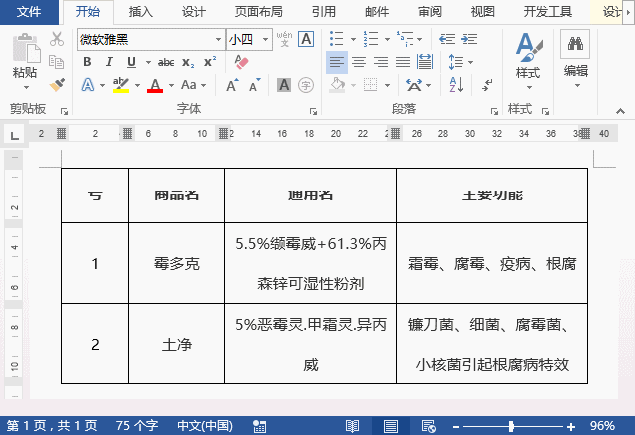Viewport: 635px width, 435px height.
Task: Toggle Superscript formatting
Action: (x=210, y=62)
